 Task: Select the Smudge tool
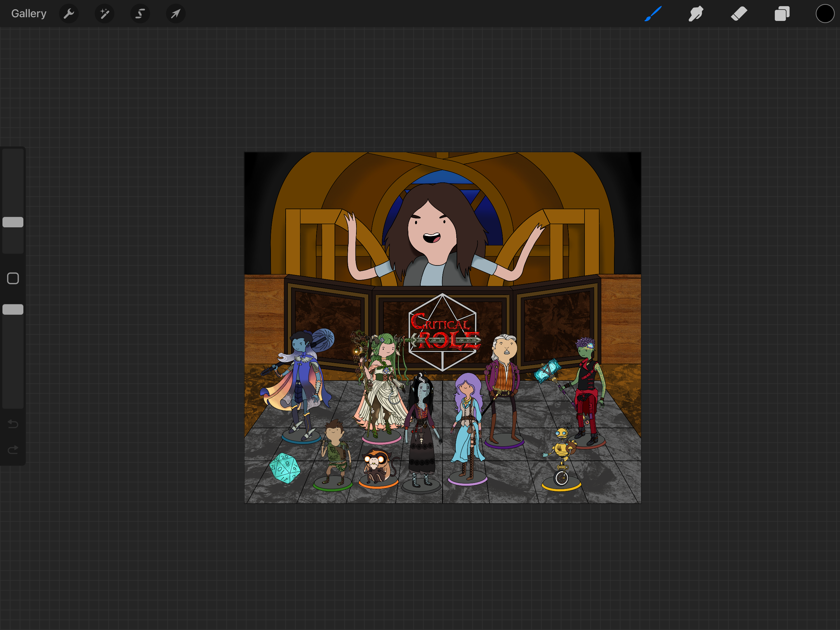pyautogui.click(x=696, y=14)
